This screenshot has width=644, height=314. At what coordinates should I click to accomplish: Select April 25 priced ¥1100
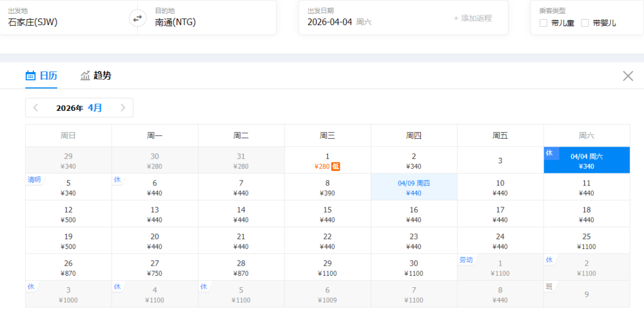(x=587, y=240)
